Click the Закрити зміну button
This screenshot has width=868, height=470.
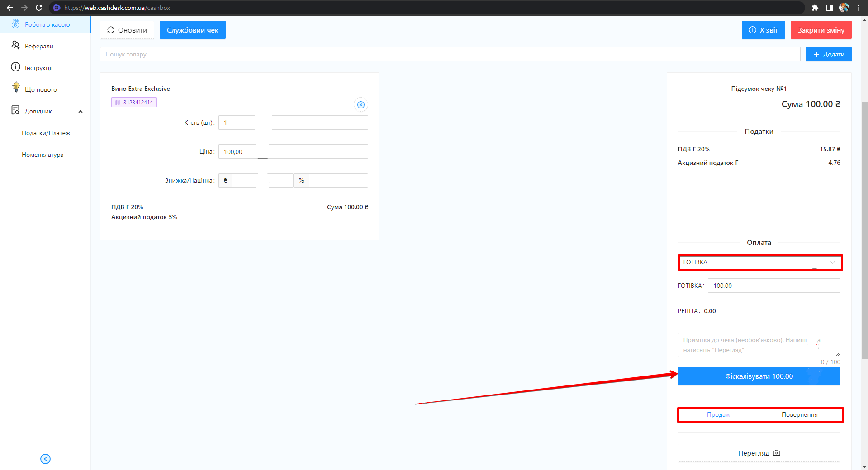[x=821, y=30]
